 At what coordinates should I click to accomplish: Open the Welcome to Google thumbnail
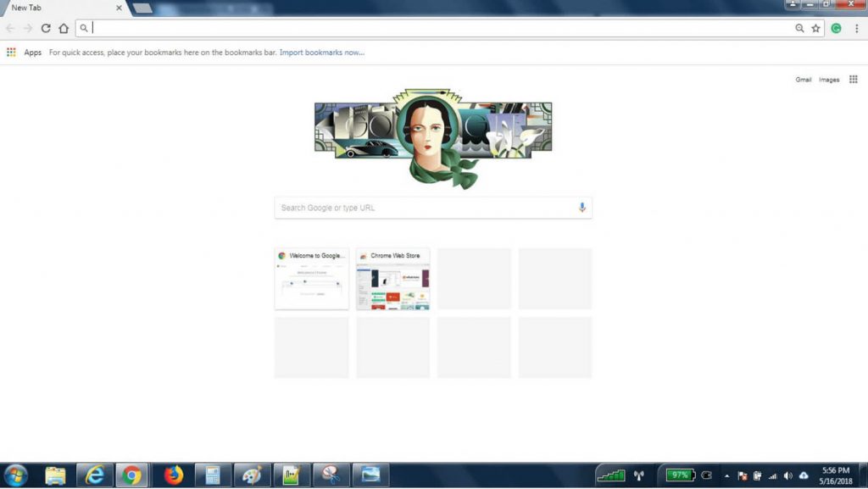(x=312, y=279)
